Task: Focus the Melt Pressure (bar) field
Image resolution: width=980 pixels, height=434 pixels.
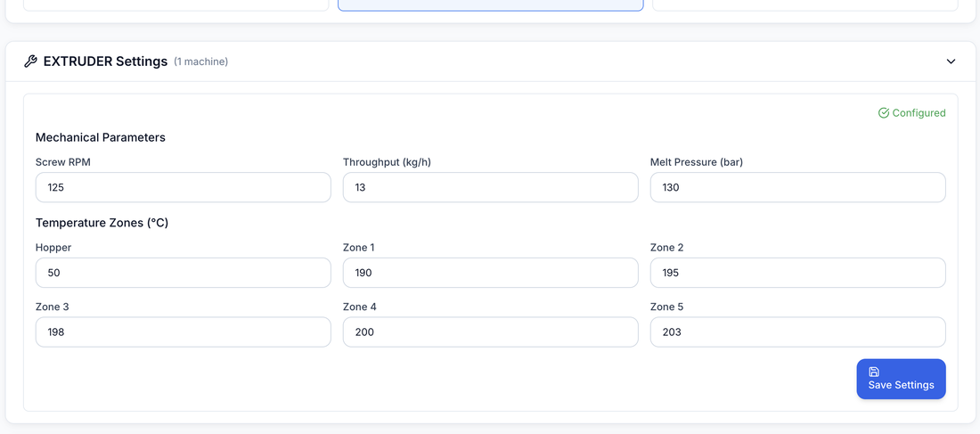Action: 797,188
